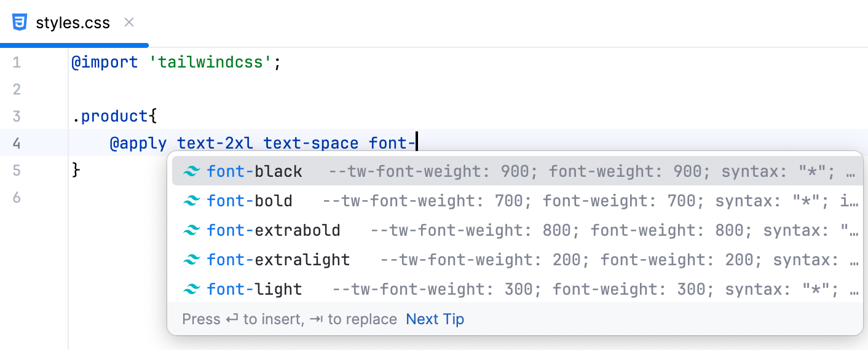Viewport: 868px width, 350px height.
Task: Click the CSS file icon on styles.css tab
Action: click(20, 23)
